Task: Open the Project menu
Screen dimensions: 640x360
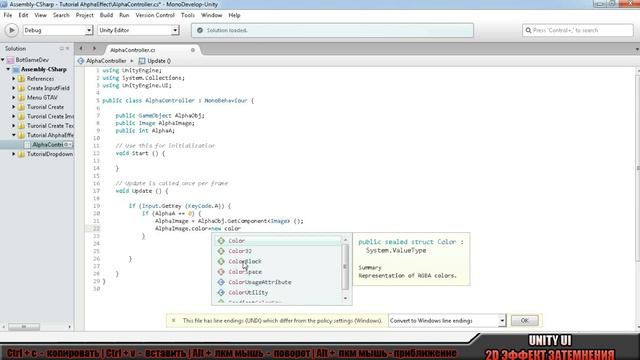Action: tap(84, 15)
